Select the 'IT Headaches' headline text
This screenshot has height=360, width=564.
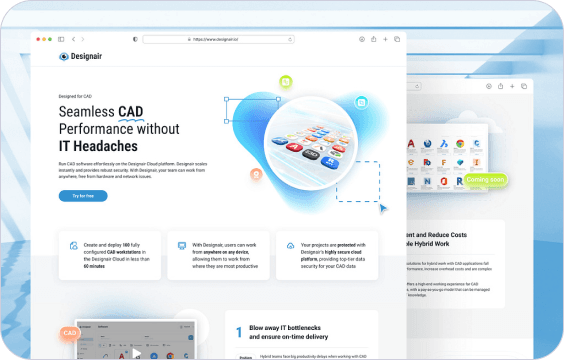[98, 146]
